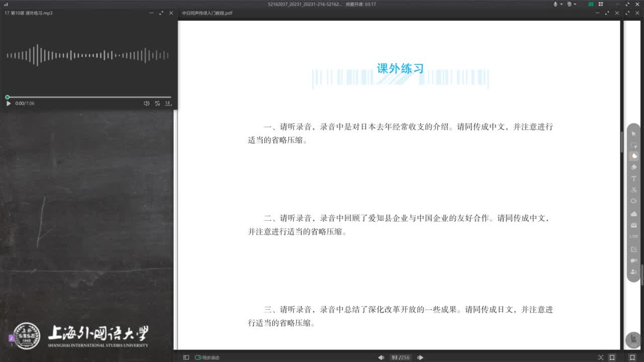Expand camera options dropdown arrow
Screen dimensions: 644x362
coord(575,4)
